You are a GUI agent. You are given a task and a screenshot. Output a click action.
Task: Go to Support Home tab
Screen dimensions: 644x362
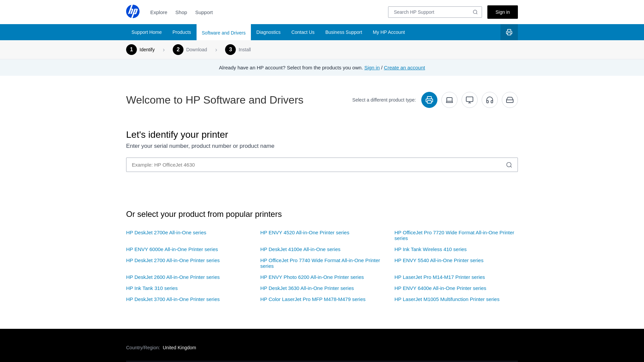pyautogui.click(x=147, y=32)
